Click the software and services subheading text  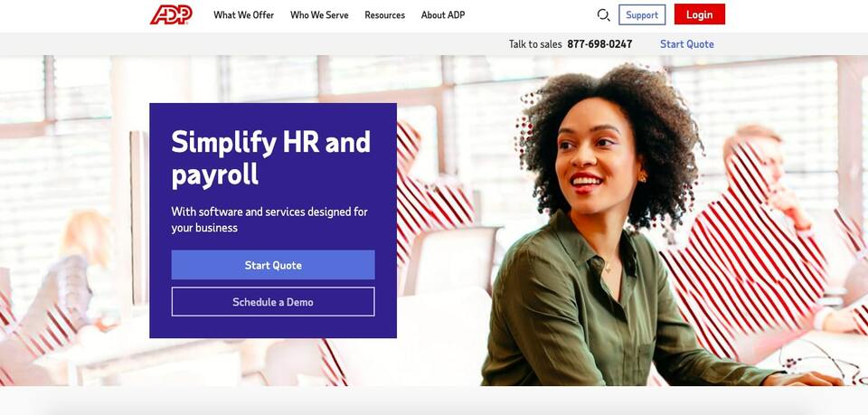[x=269, y=220]
